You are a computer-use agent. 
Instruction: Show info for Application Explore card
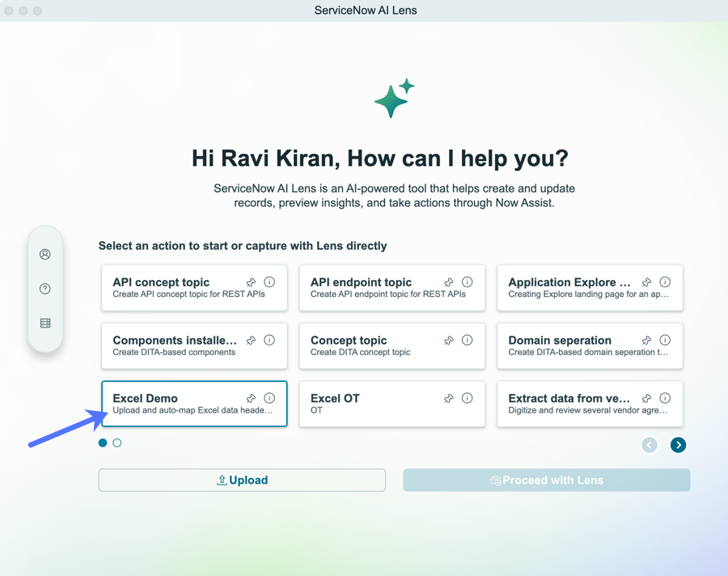tap(665, 282)
